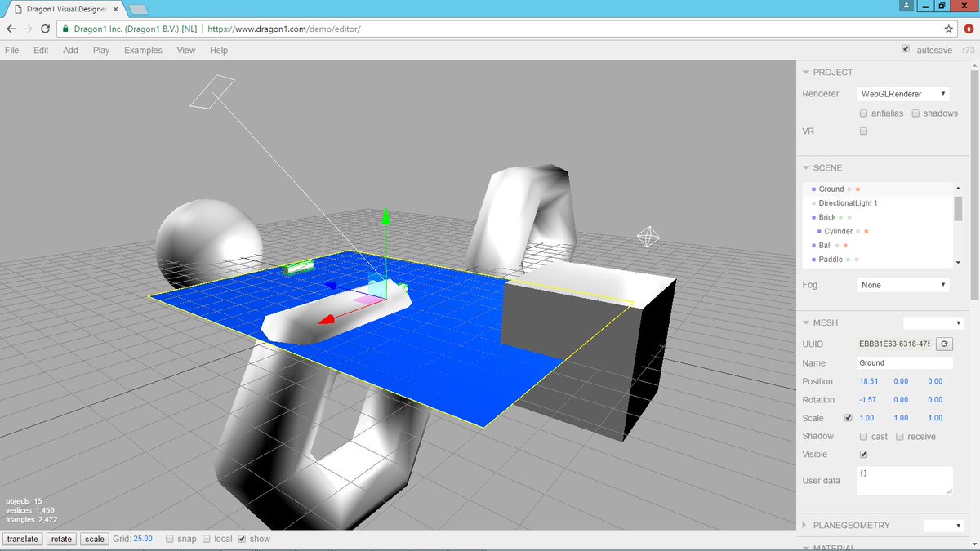Viewport: 980px width, 551px height.
Task: Click the blue Z-axis handle of the gizmo
Action: tap(331, 286)
